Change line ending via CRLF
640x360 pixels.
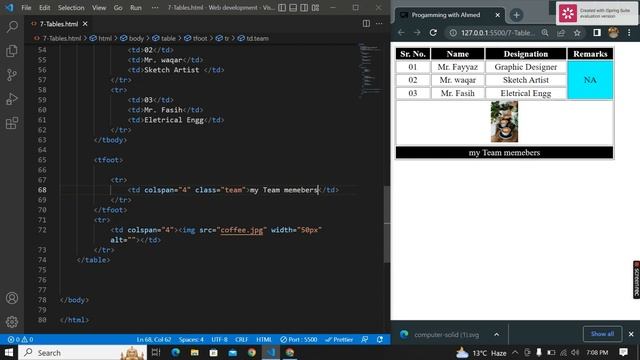click(242, 340)
